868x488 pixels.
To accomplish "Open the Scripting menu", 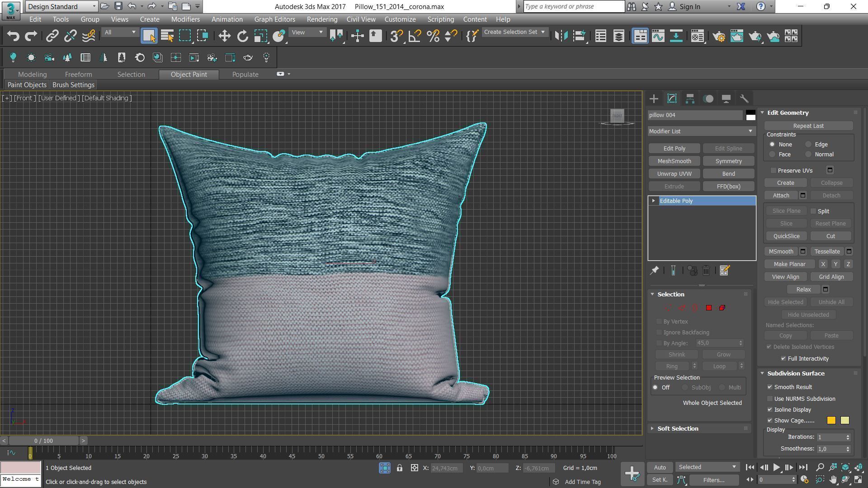I will (x=440, y=19).
